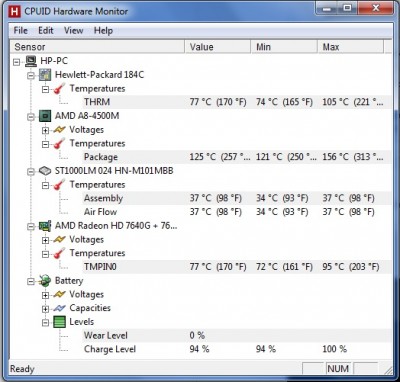Expand Voltages under the Battery node
Screen dimensions: 400x382
[x=45, y=295]
